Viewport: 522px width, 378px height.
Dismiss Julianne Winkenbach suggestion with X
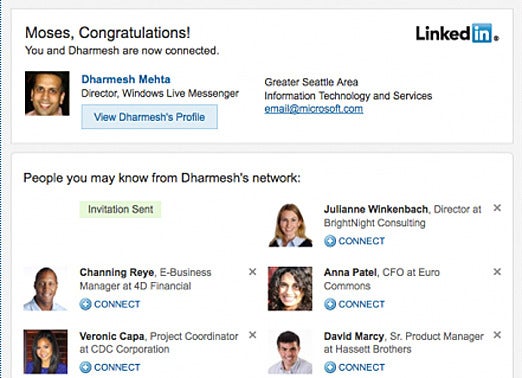click(x=497, y=208)
